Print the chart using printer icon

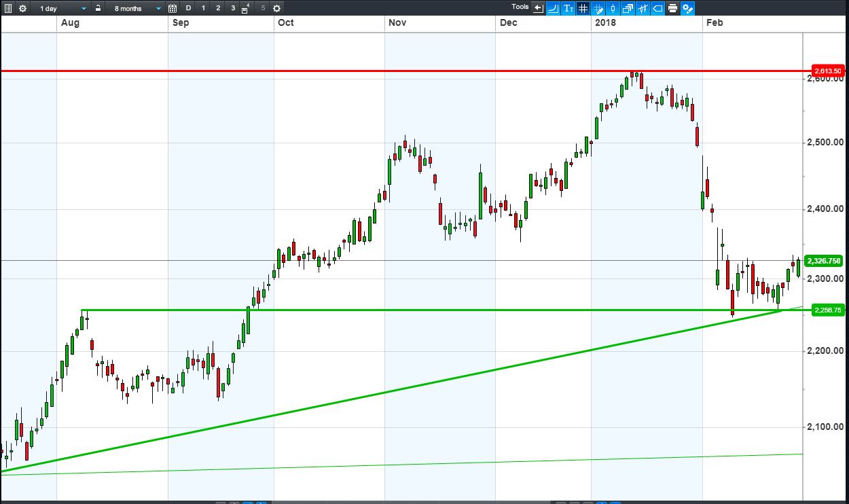[672, 8]
